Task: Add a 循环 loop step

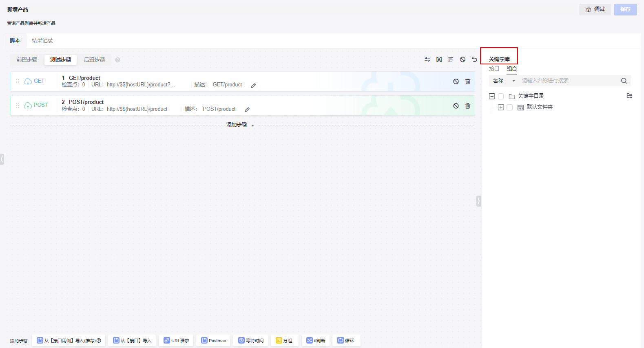Action: point(346,341)
